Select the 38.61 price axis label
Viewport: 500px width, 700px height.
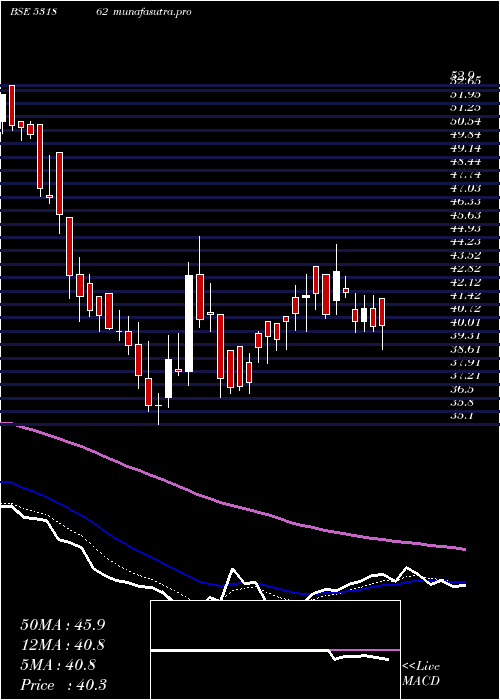[x=464, y=349]
